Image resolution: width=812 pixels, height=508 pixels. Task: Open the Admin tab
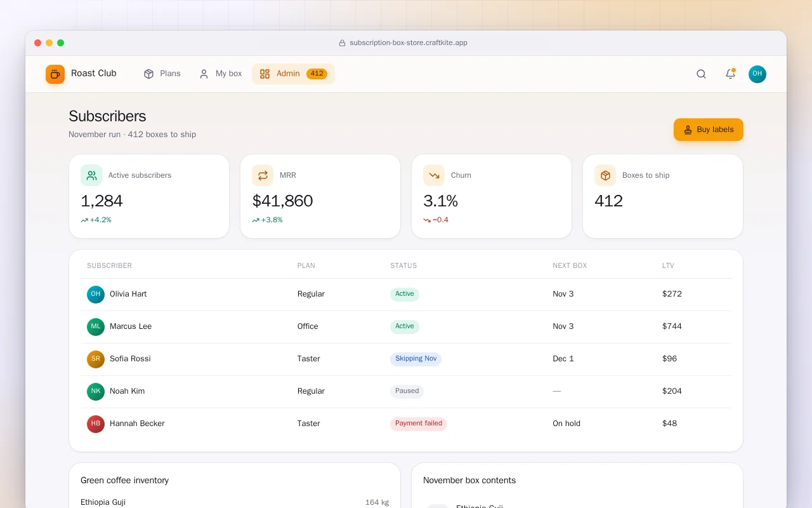click(293, 74)
